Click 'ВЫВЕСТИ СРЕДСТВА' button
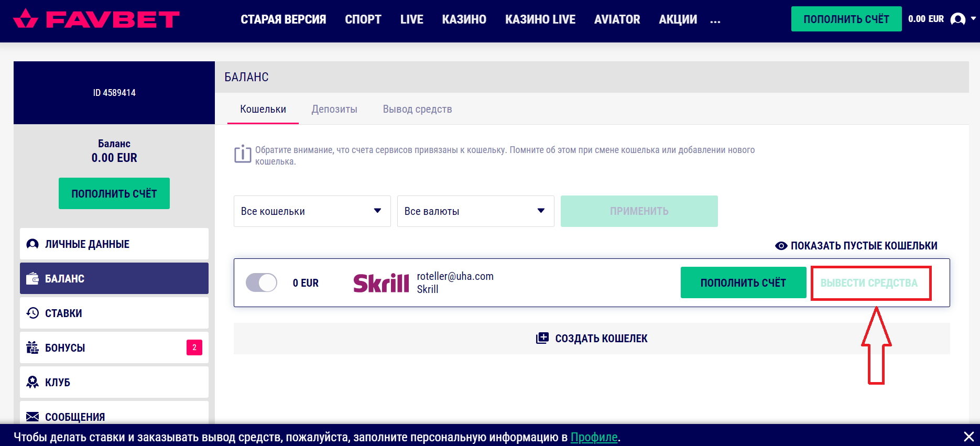 point(869,283)
